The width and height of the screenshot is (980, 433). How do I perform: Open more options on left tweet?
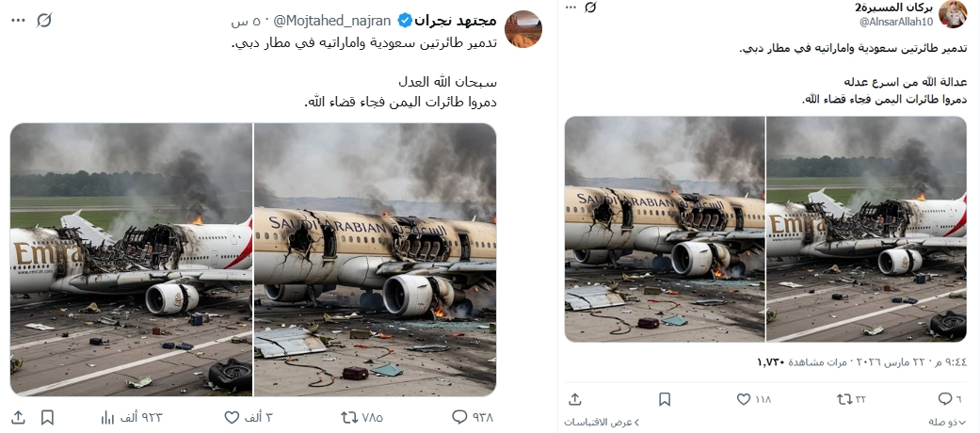click(x=18, y=20)
